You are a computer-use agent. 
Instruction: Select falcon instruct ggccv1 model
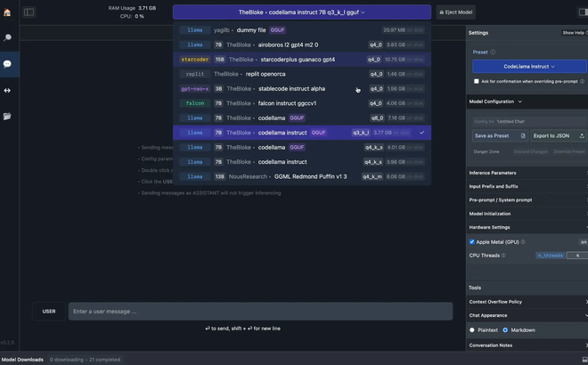tap(302, 103)
